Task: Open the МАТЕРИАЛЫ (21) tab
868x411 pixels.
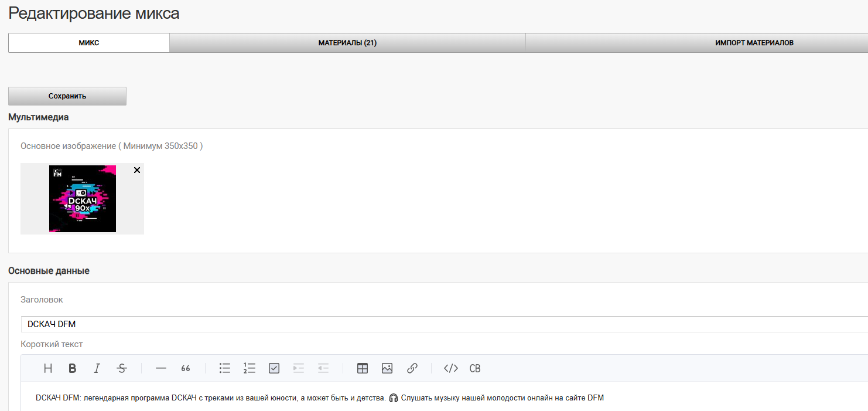Action: [347, 43]
